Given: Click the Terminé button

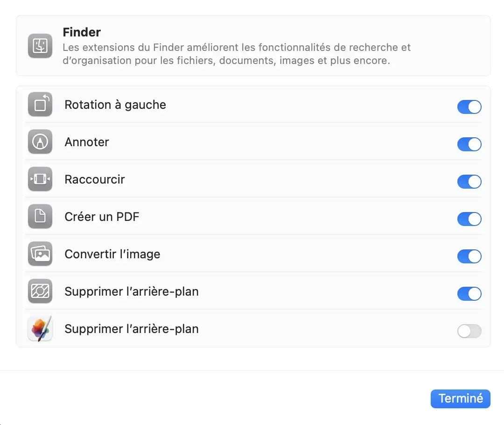Looking at the screenshot, I should click(460, 399).
